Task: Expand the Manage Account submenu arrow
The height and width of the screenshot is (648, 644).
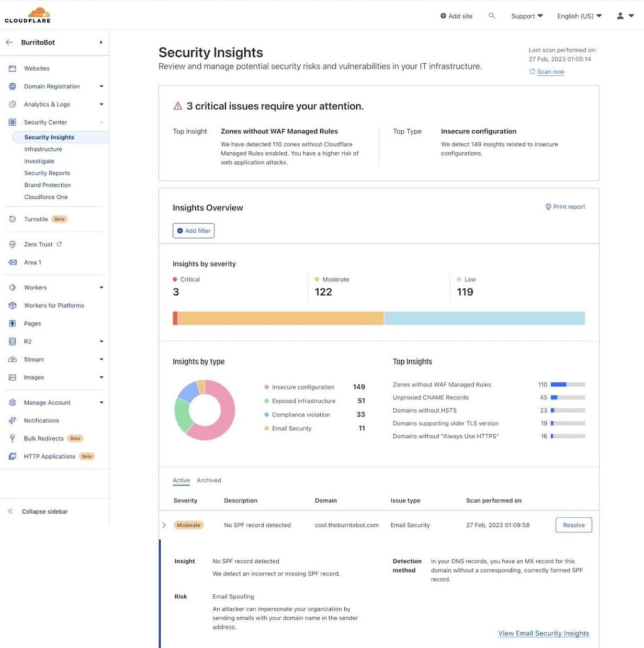Action: (101, 403)
